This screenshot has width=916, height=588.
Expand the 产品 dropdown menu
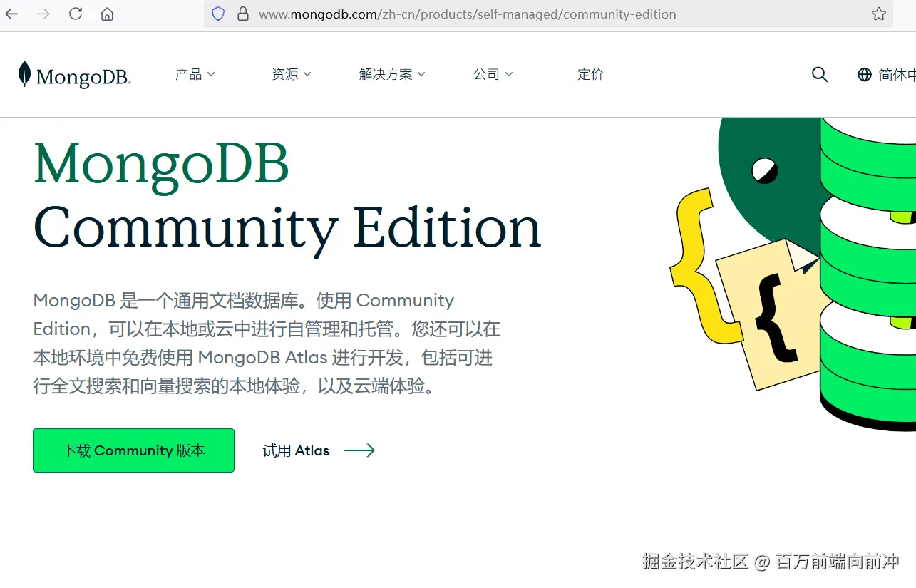point(195,73)
